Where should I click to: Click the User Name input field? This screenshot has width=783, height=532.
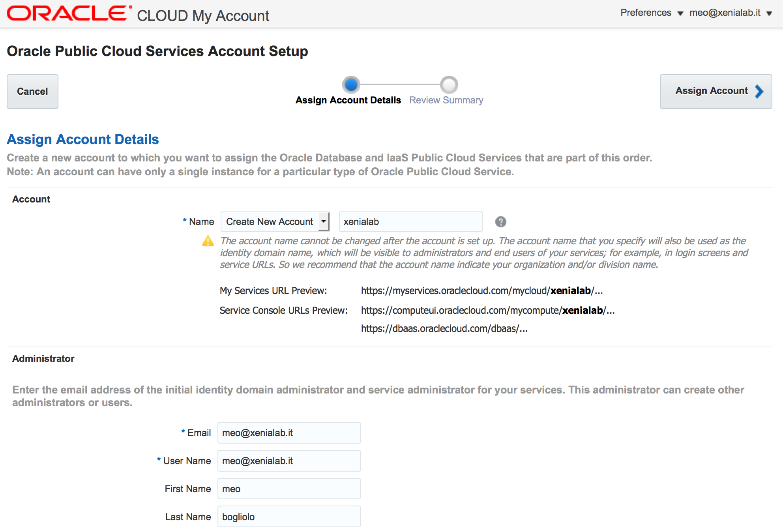[289, 461]
